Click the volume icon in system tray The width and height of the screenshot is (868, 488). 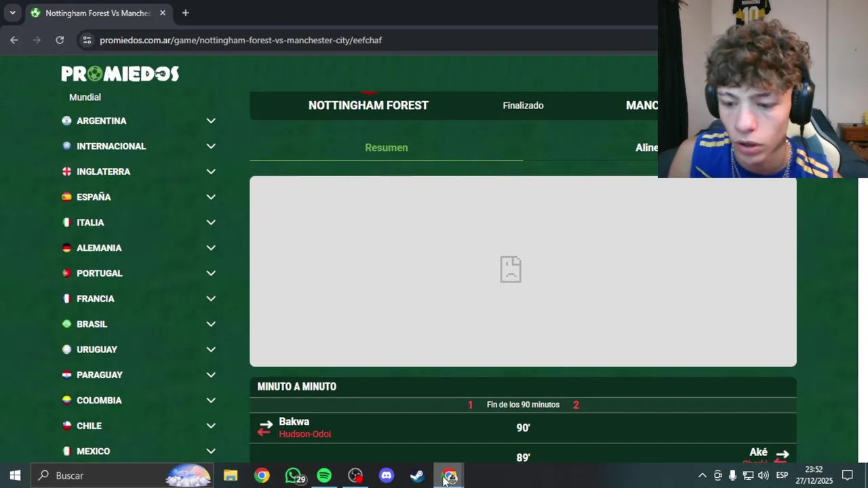pyautogui.click(x=764, y=476)
